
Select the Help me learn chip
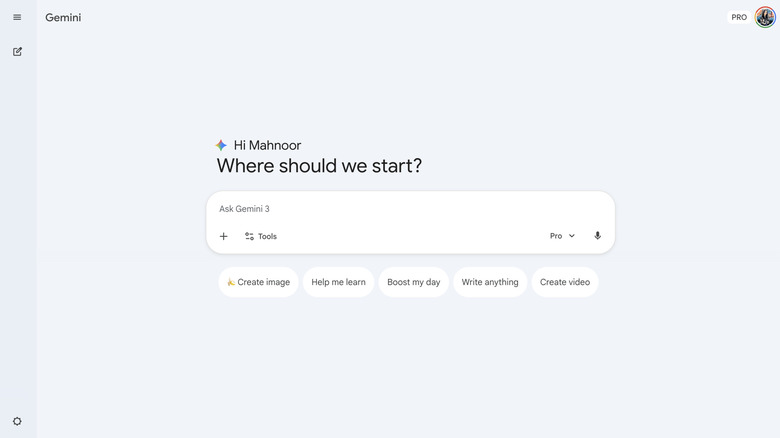338,282
